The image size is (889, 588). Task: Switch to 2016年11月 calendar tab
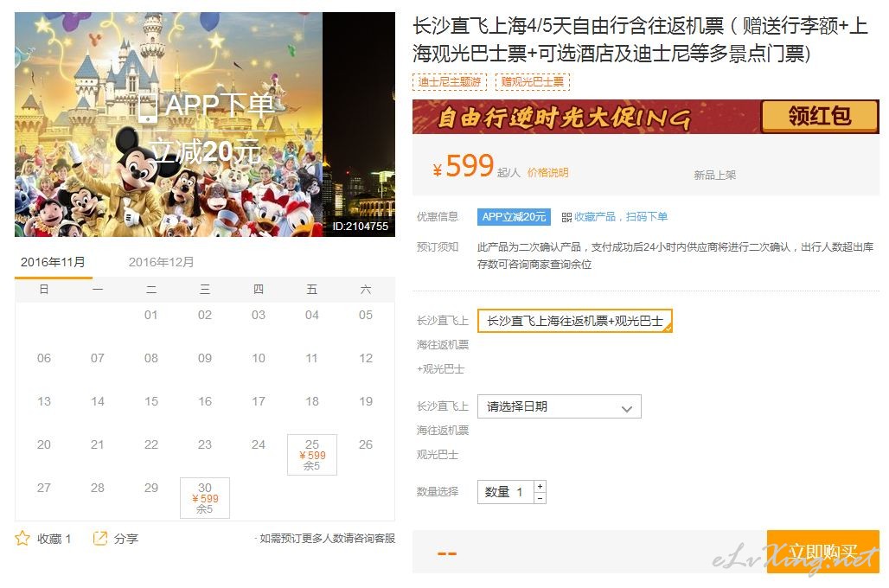tap(54, 262)
